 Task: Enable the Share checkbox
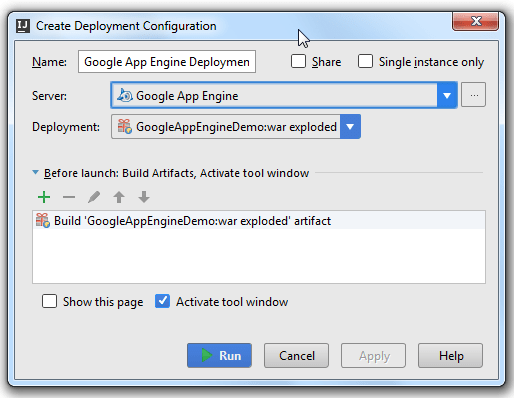[298, 61]
